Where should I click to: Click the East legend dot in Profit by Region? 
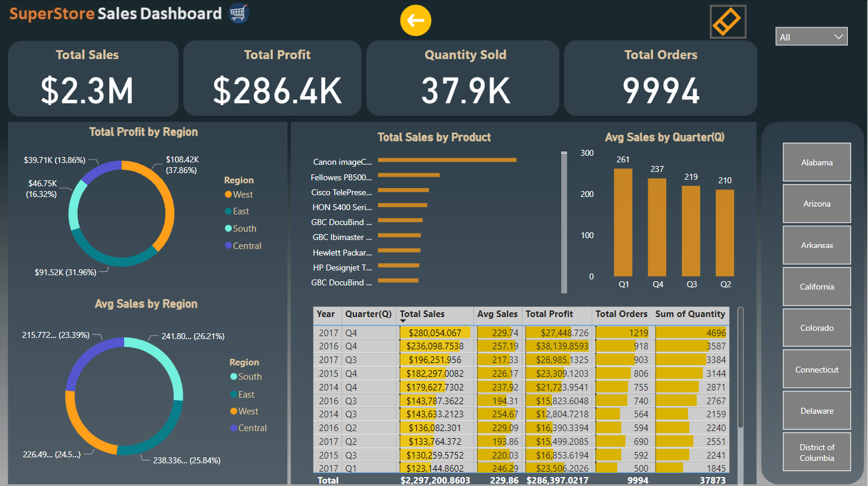[x=228, y=211]
